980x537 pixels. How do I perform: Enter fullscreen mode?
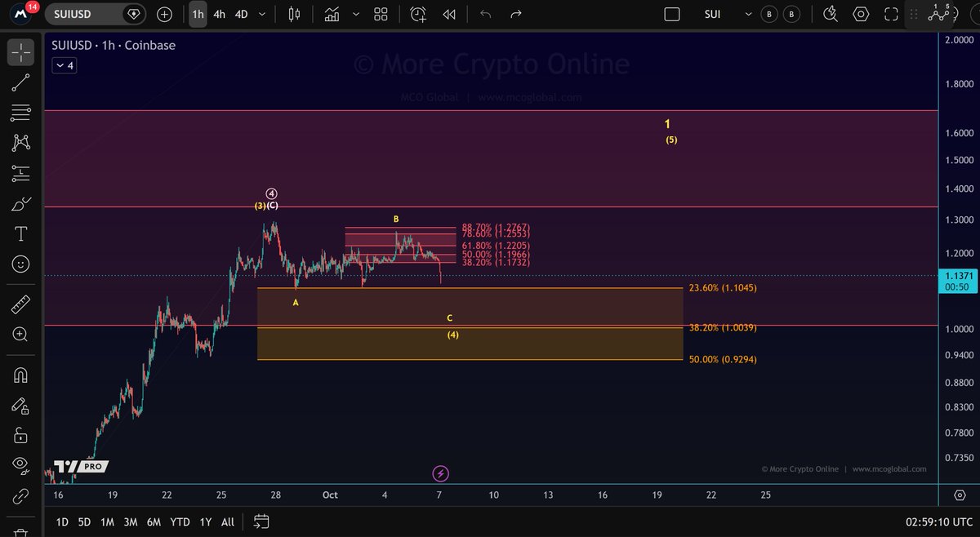click(891, 14)
